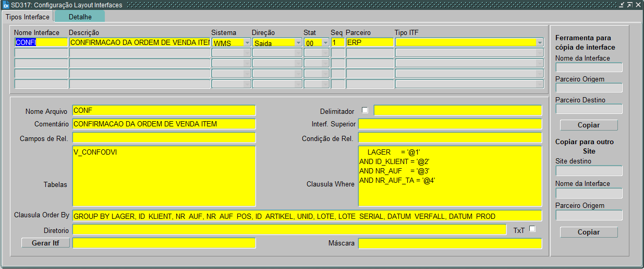
Task: Click the Tabelas text area with V_CONFODVI
Action: [x=164, y=176]
